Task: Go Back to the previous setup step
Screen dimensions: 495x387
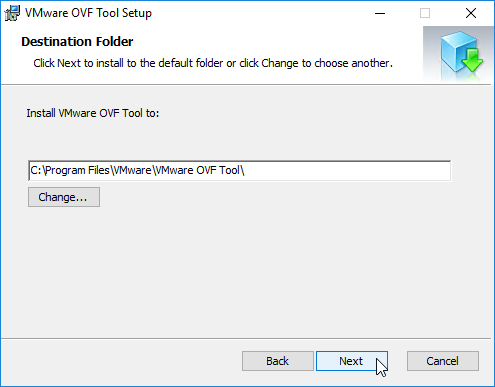Action: pyautogui.click(x=278, y=361)
